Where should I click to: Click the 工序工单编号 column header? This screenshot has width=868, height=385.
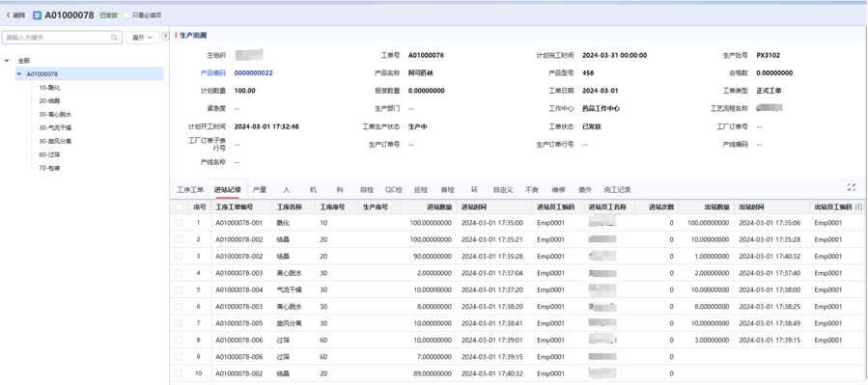(235, 206)
